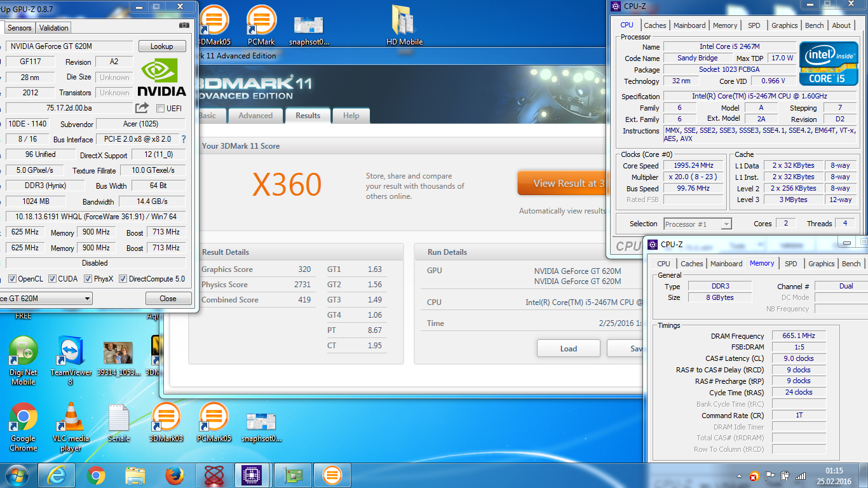The height and width of the screenshot is (488, 868).
Task: Click the BIOS export arrow icon in GPU-Z
Action: click(x=142, y=108)
